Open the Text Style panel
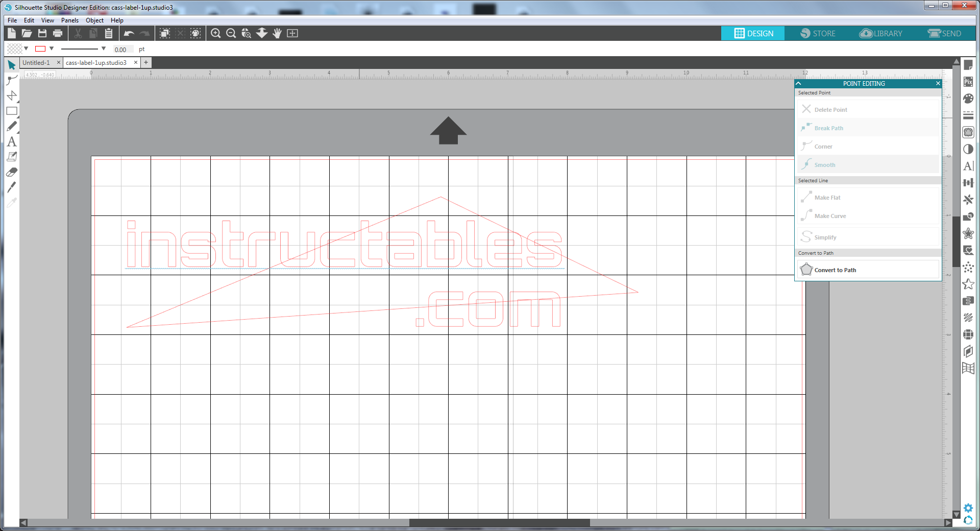Viewport: 980px width, 531px height. click(968, 166)
